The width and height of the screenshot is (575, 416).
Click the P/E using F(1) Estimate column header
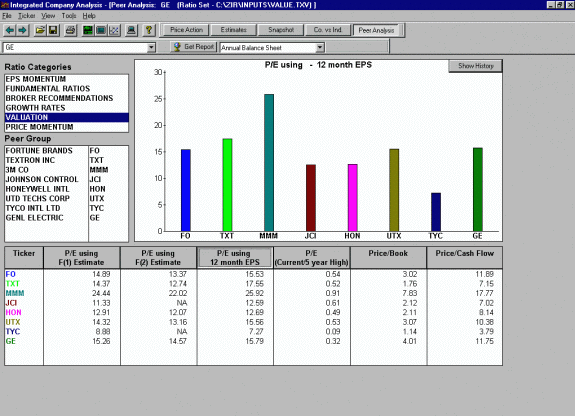[81, 258]
